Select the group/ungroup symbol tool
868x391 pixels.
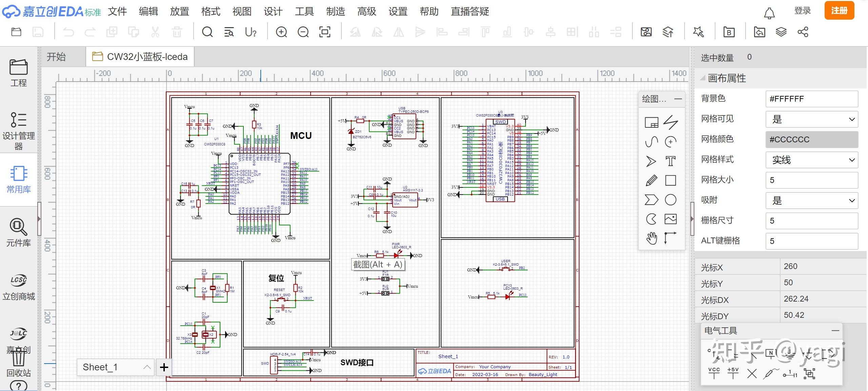(x=809, y=374)
